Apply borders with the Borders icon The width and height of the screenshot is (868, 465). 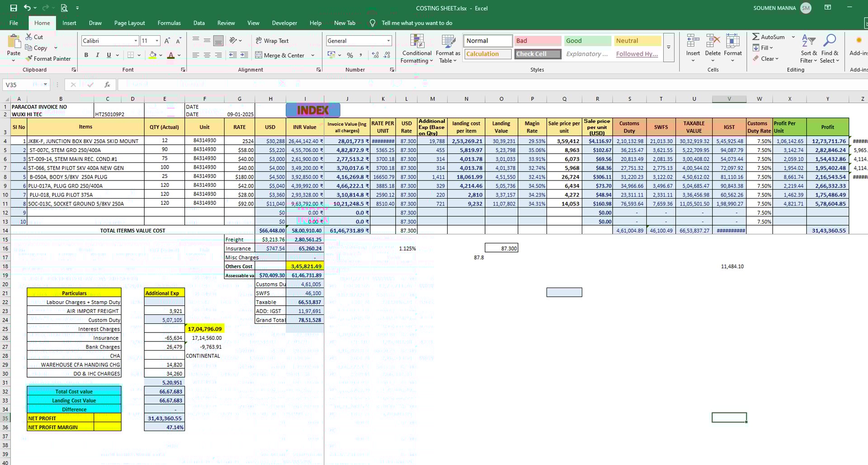click(131, 55)
